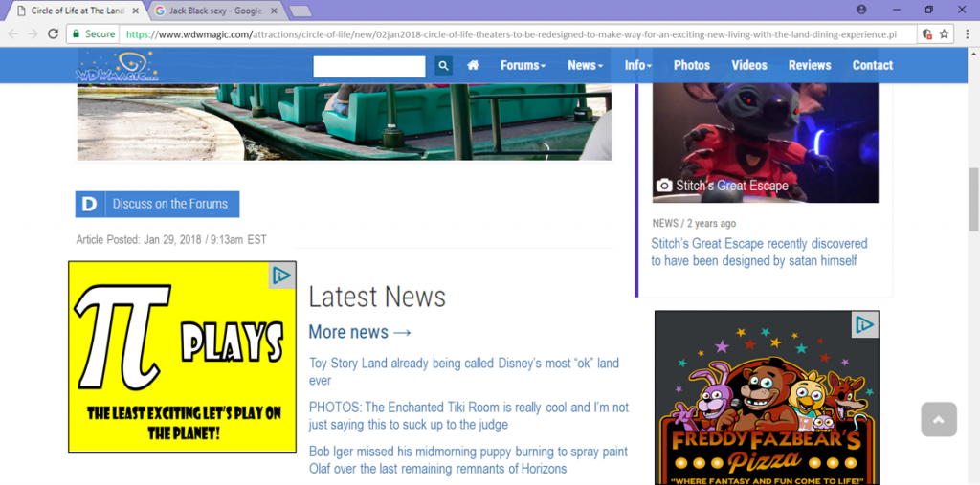980x485 pixels.
Task: Click Discuss on the Forums button
Action: (x=158, y=205)
